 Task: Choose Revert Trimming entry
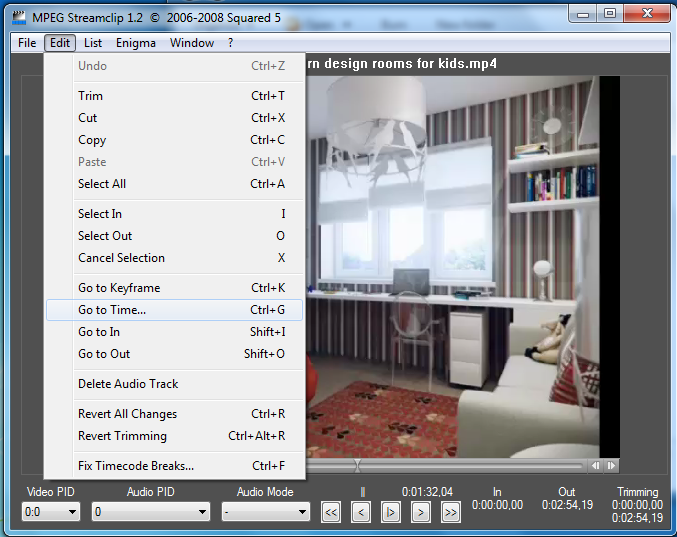pyautogui.click(x=174, y=436)
